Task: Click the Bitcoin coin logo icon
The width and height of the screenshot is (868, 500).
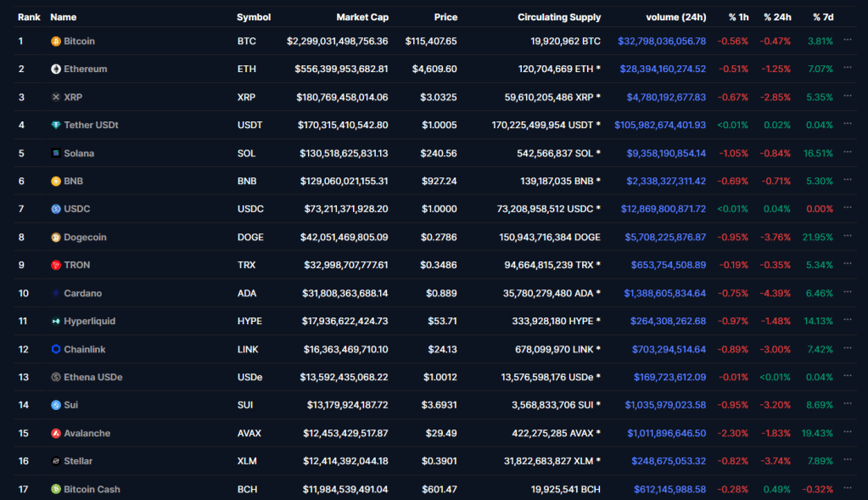Action: click(56, 41)
